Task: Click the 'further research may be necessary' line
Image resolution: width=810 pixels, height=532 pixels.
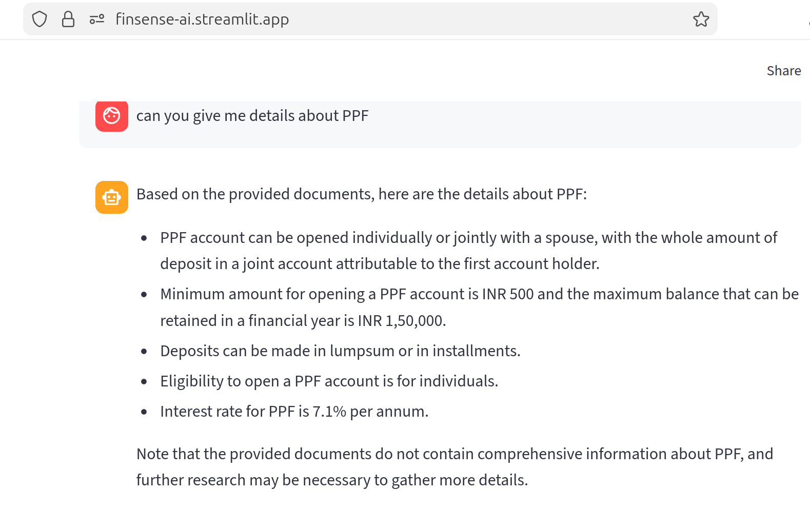Action: point(332,480)
